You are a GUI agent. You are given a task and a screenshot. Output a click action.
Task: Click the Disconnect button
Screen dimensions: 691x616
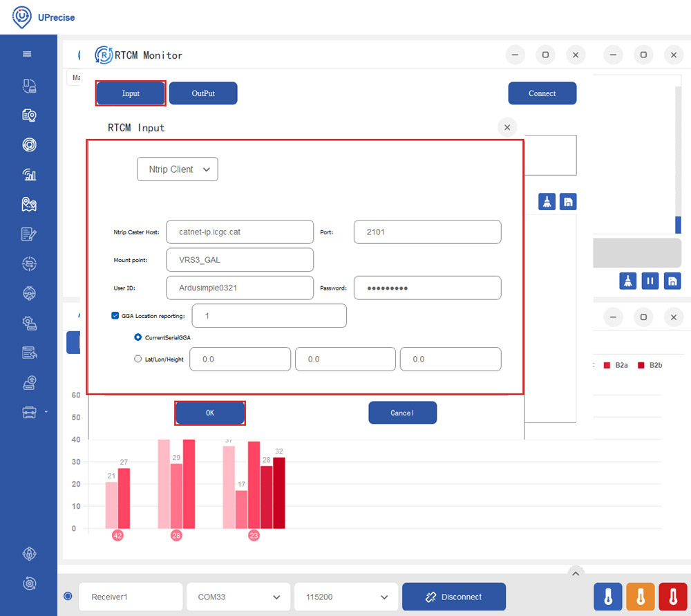pyautogui.click(x=453, y=597)
